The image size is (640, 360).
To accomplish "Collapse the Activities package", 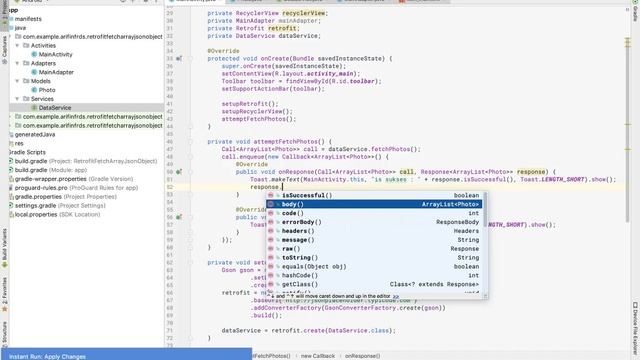I will pyautogui.click(x=17, y=46).
